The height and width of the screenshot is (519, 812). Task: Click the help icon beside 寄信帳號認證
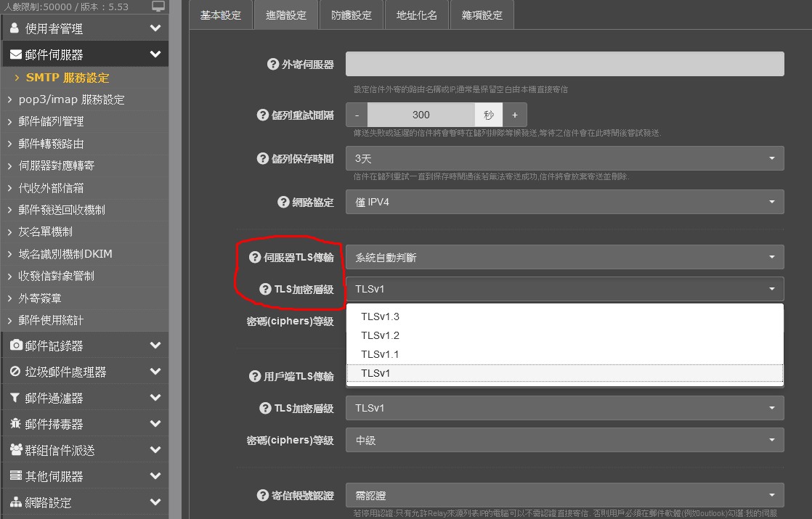pyautogui.click(x=263, y=495)
